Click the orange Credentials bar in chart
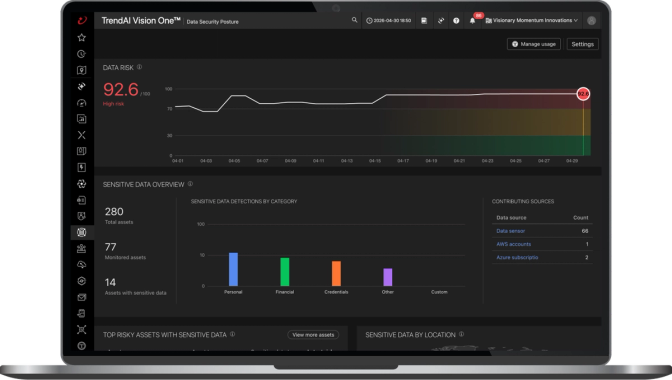The height and width of the screenshot is (380, 672). 336,274
